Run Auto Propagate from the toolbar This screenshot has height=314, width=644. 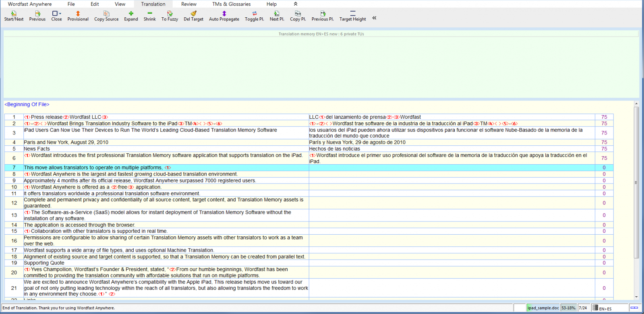pyautogui.click(x=224, y=14)
